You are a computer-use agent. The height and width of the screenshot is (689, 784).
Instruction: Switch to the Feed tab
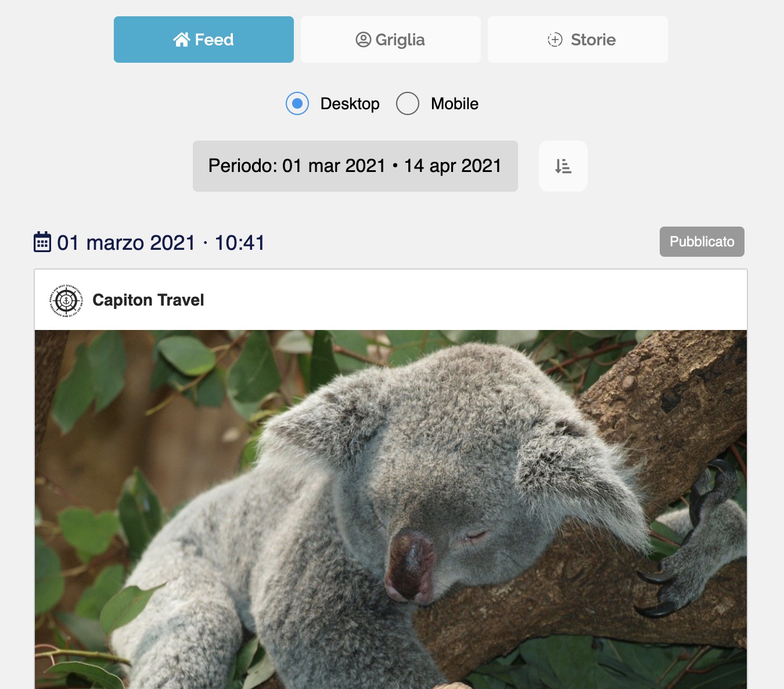[204, 40]
